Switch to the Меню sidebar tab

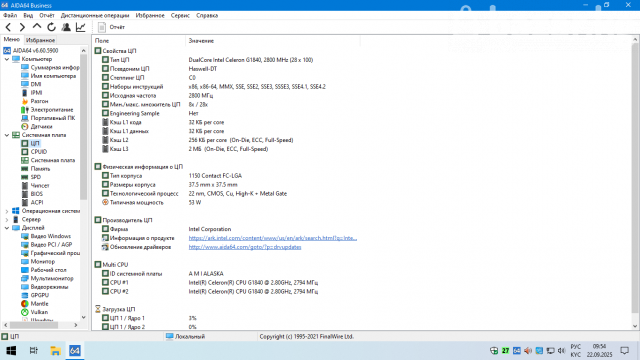click(x=11, y=39)
